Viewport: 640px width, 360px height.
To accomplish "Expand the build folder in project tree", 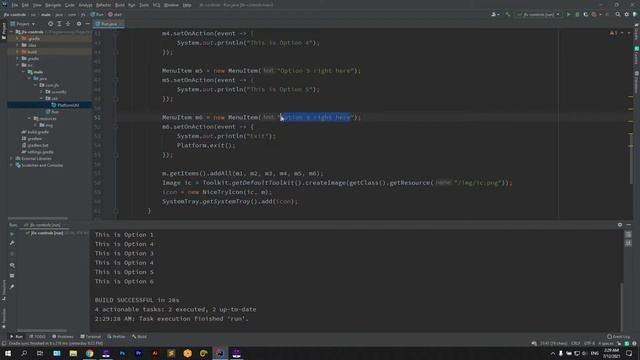I will pos(18,52).
